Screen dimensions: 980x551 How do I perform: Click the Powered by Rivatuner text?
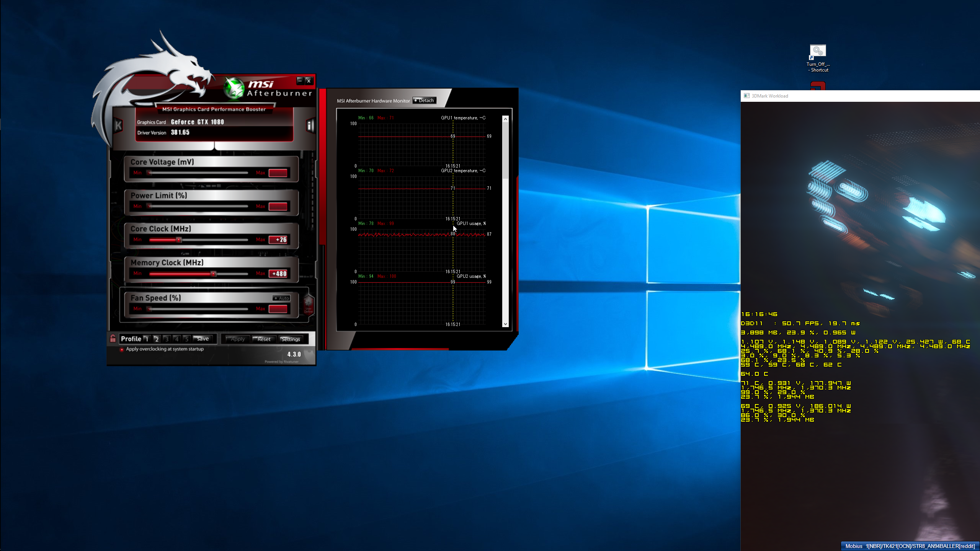281,362
